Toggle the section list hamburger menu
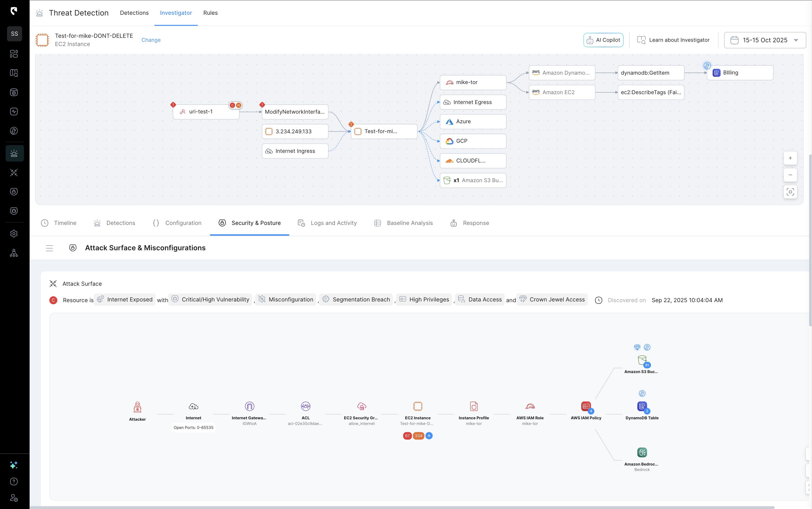This screenshot has height=509, width=812. pos(50,248)
